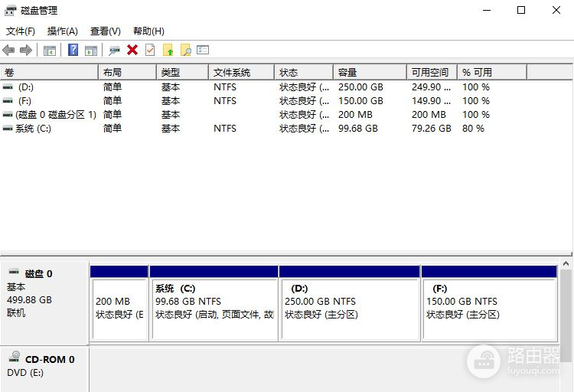Select the 200 MB partition block
The width and height of the screenshot is (574, 392).
(119, 308)
